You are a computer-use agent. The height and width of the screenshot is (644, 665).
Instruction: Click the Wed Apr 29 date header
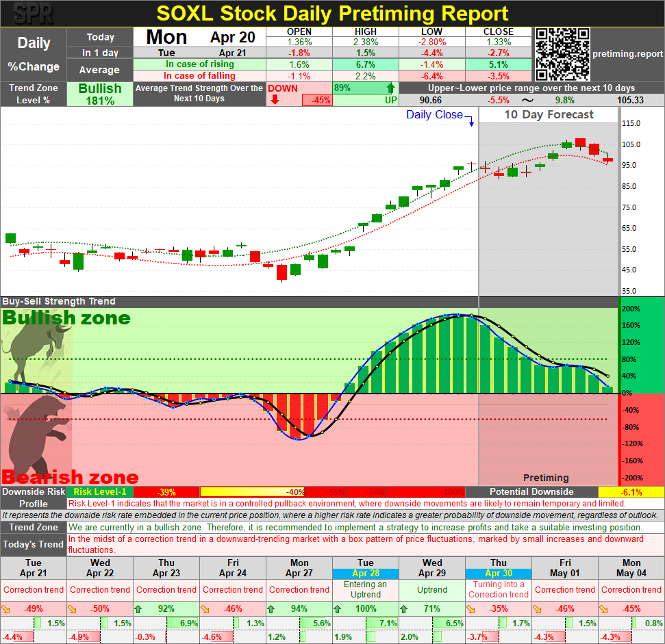(x=431, y=568)
